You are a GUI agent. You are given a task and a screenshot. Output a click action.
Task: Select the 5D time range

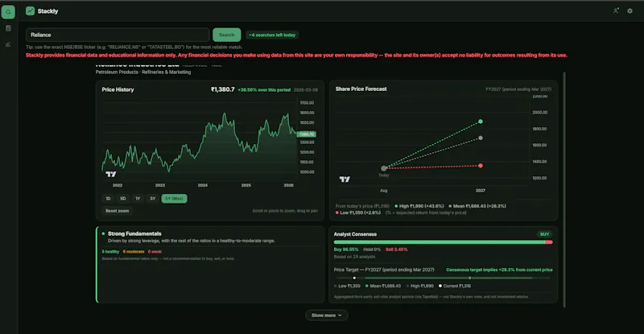[x=123, y=199]
